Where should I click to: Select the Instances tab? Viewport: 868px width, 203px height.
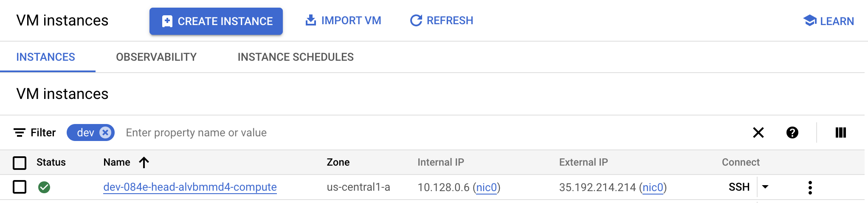pyautogui.click(x=45, y=57)
